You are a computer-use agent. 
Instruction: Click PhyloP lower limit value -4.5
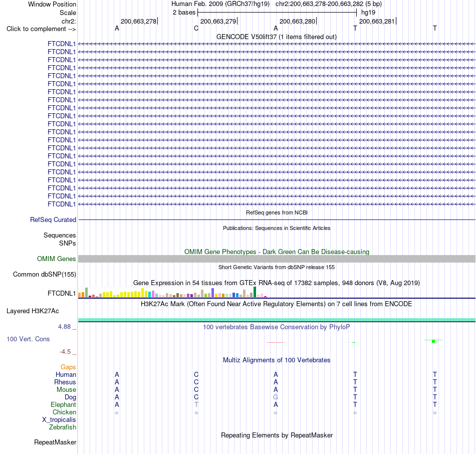(x=65, y=352)
